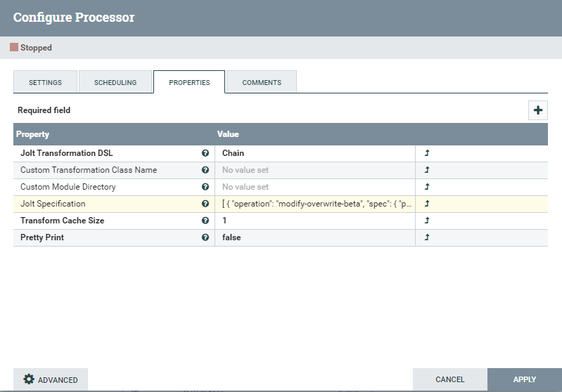The height and width of the screenshot is (392, 562).
Task: Click the arrow icon in Jolt Specification row
Action: 427,204
